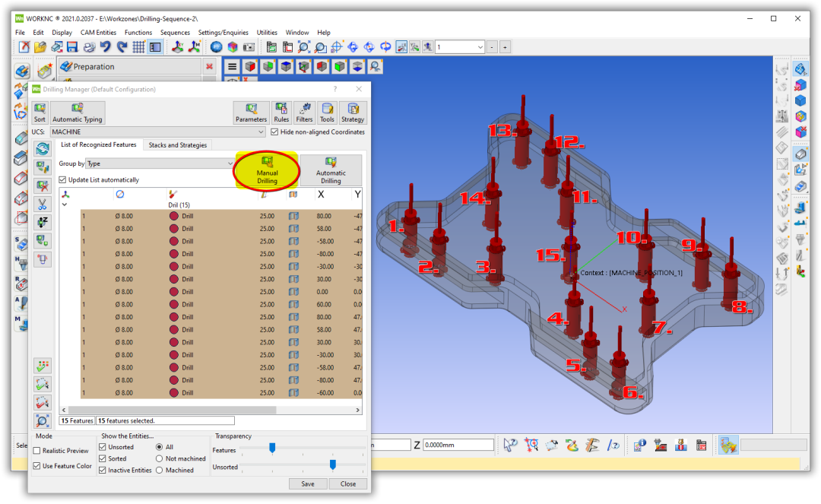Select the drill row with X -60.00
The height and width of the screenshot is (504, 821).
click(221, 393)
